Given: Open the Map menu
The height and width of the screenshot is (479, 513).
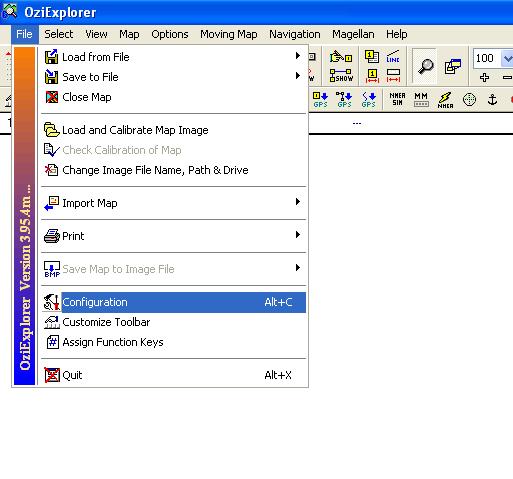Looking at the screenshot, I should click(x=129, y=34).
